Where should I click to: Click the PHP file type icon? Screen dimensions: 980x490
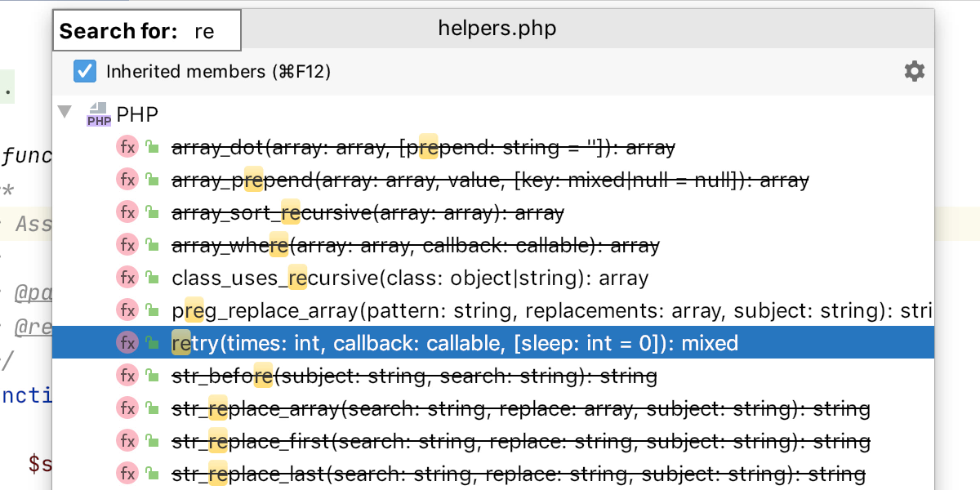pos(99,114)
